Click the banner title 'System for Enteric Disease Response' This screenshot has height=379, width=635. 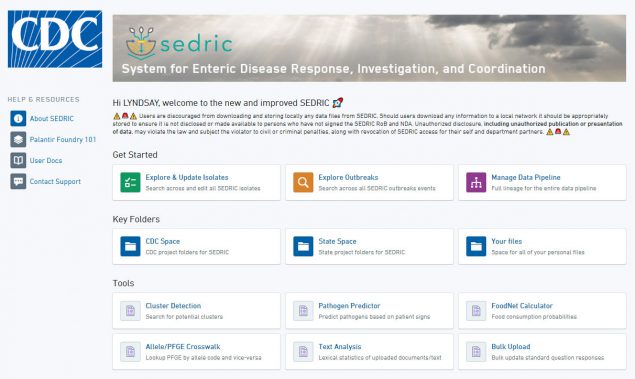click(x=333, y=69)
